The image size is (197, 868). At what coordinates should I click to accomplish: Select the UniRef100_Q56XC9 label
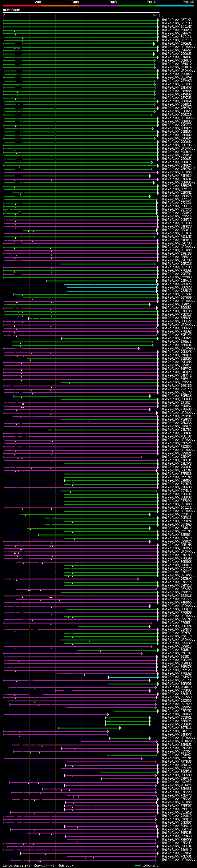pyautogui.click(x=177, y=115)
